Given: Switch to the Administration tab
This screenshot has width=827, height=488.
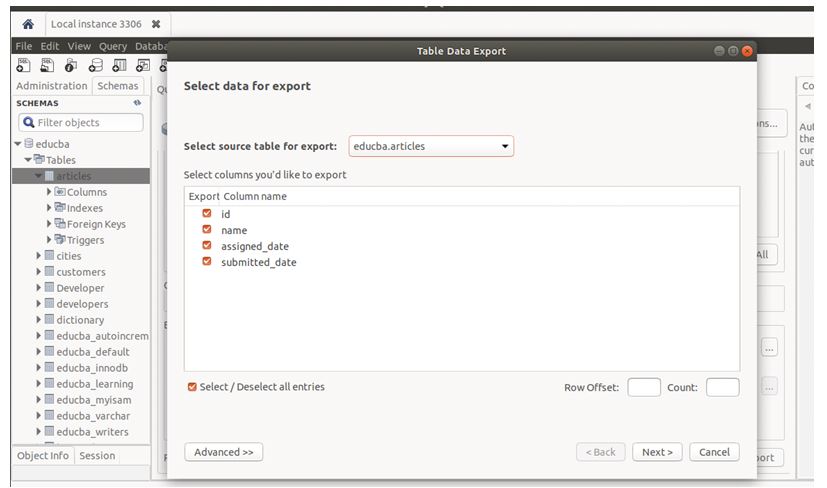Looking at the screenshot, I should click(52, 86).
